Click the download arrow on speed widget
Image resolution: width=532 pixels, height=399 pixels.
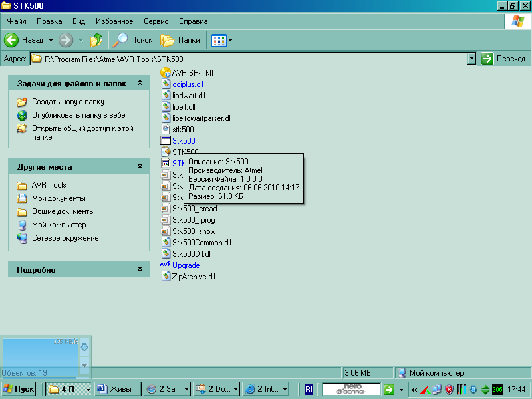[84, 346]
